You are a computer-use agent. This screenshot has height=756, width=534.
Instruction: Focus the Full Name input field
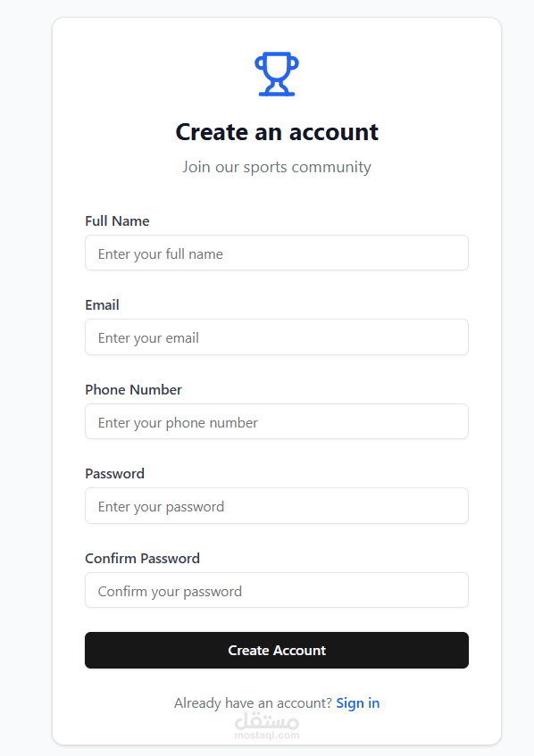click(277, 253)
